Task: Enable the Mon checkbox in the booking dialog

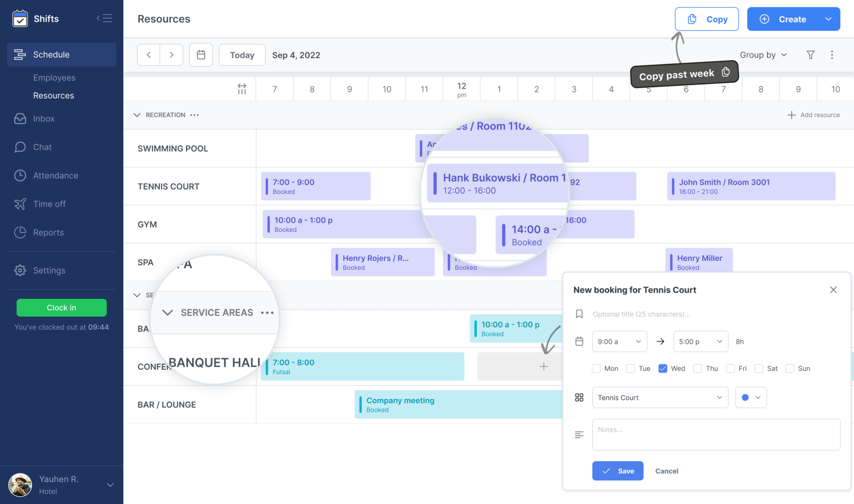Action: (596, 369)
